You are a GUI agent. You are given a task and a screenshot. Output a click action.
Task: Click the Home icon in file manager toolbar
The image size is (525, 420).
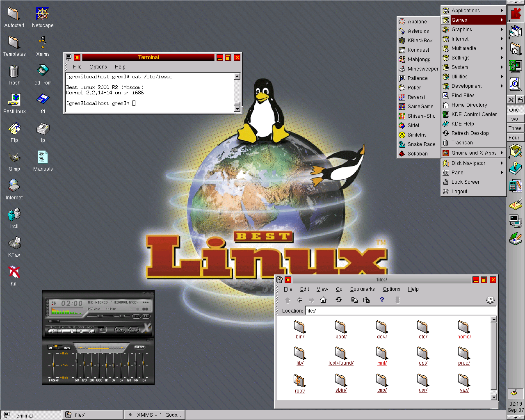tap(323, 300)
